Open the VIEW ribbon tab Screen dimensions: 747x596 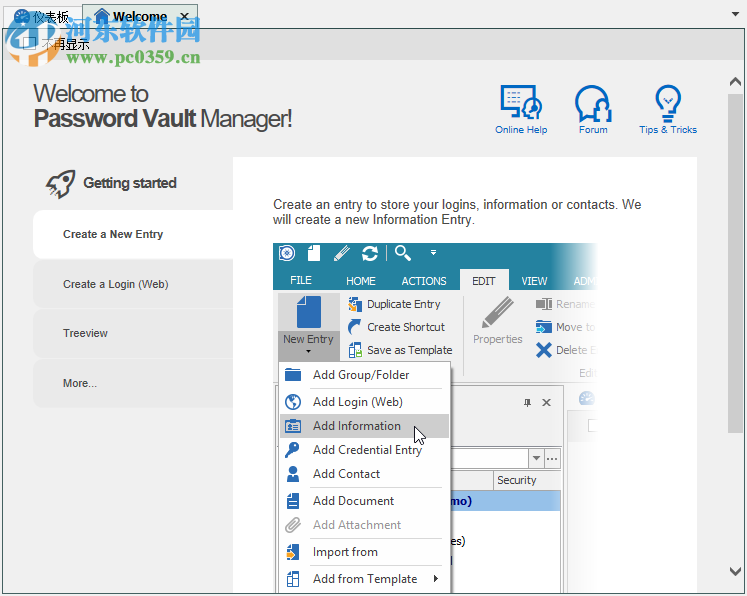click(534, 281)
